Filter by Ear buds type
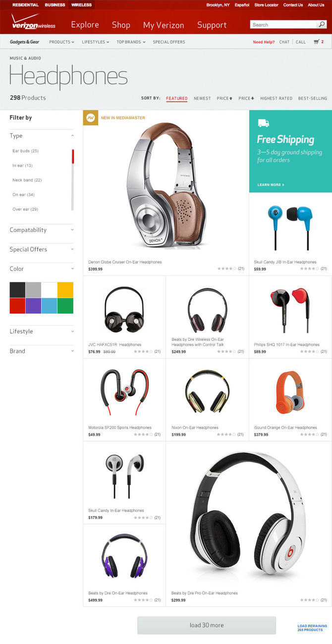Viewport: 332px width, 644px height. [25, 151]
